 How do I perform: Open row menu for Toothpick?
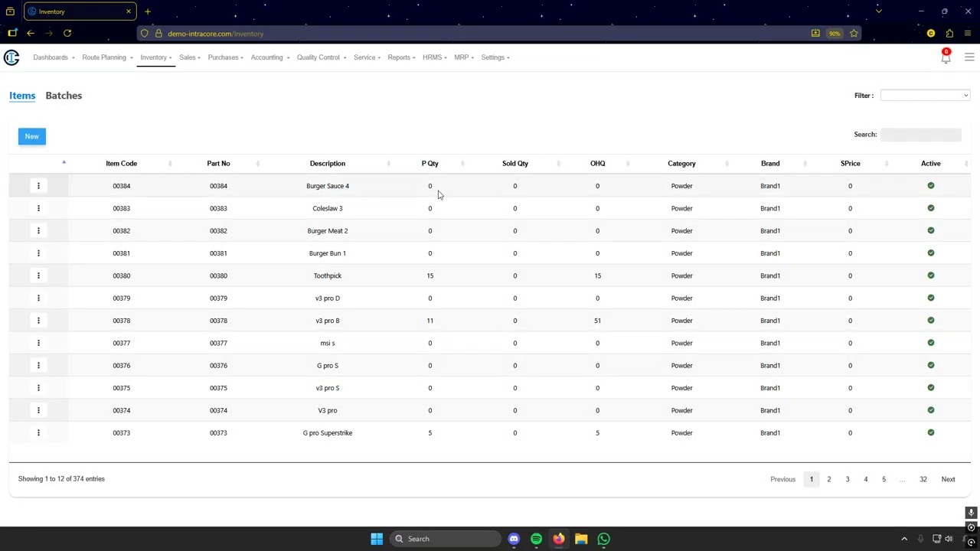[x=38, y=275]
